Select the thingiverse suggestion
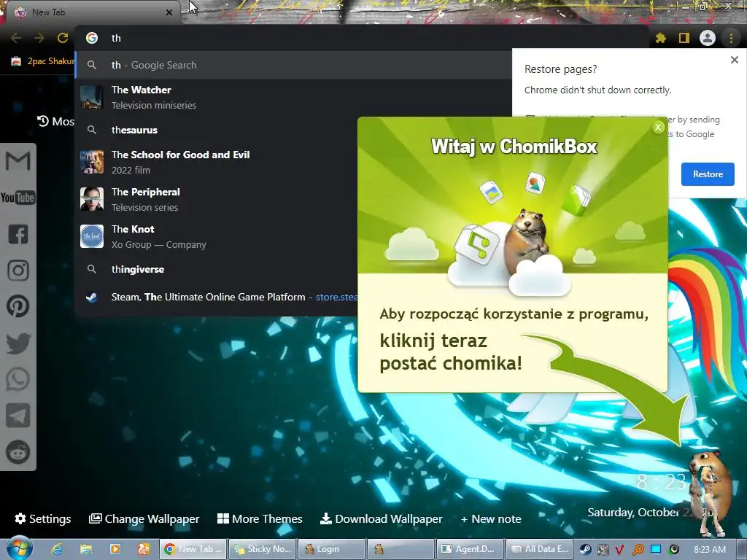The image size is (747, 560). coord(217,270)
